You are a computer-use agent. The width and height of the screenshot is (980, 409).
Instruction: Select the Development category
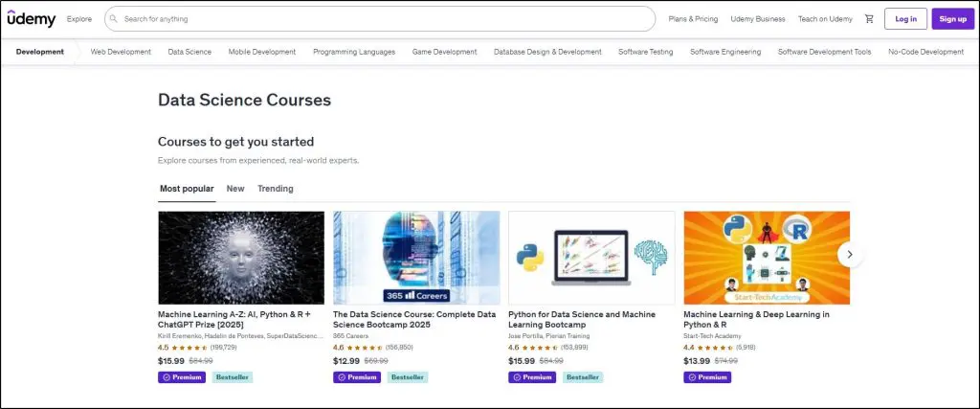pyautogui.click(x=40, y=52)
